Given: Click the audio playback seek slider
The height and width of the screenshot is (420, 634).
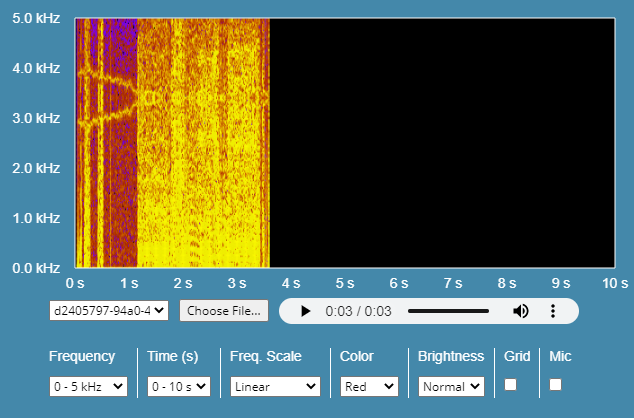Looking at the screenshot, I should click(448, 311).
